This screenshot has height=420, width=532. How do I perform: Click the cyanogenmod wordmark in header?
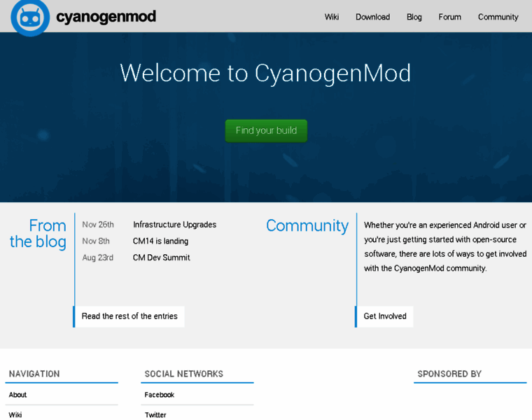click(106, 17)
